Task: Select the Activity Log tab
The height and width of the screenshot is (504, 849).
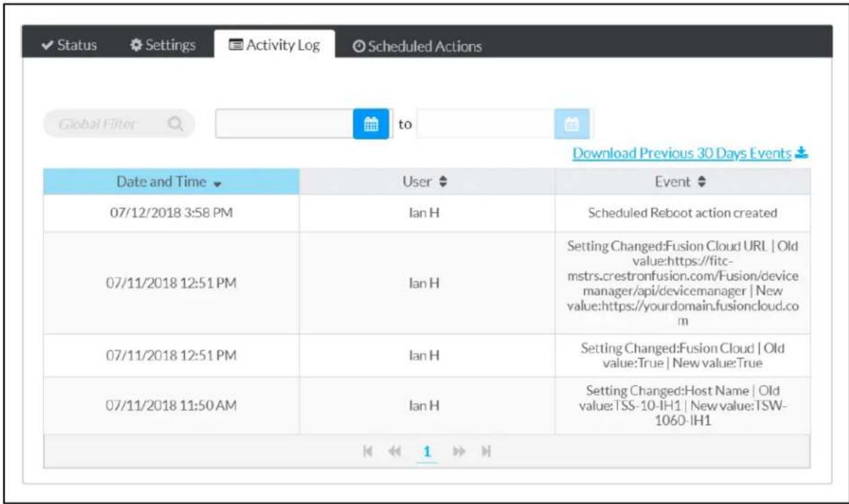Action: [x=273, y=46]
